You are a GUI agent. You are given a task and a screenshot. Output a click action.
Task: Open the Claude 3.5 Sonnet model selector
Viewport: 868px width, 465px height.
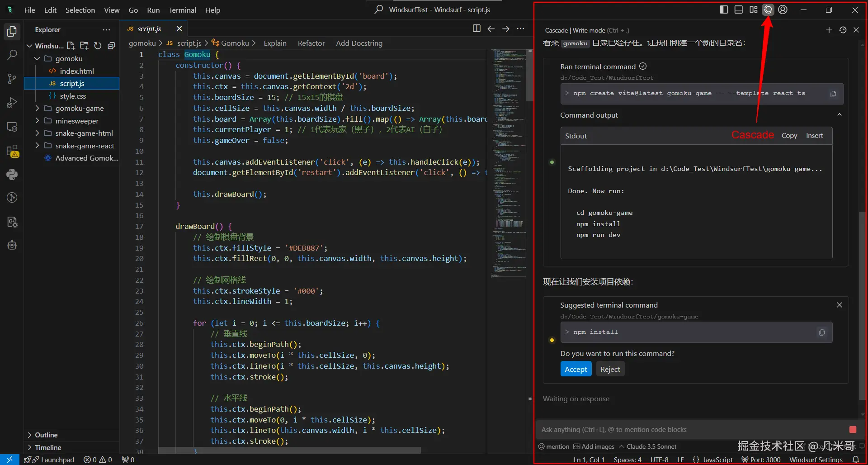647,446
